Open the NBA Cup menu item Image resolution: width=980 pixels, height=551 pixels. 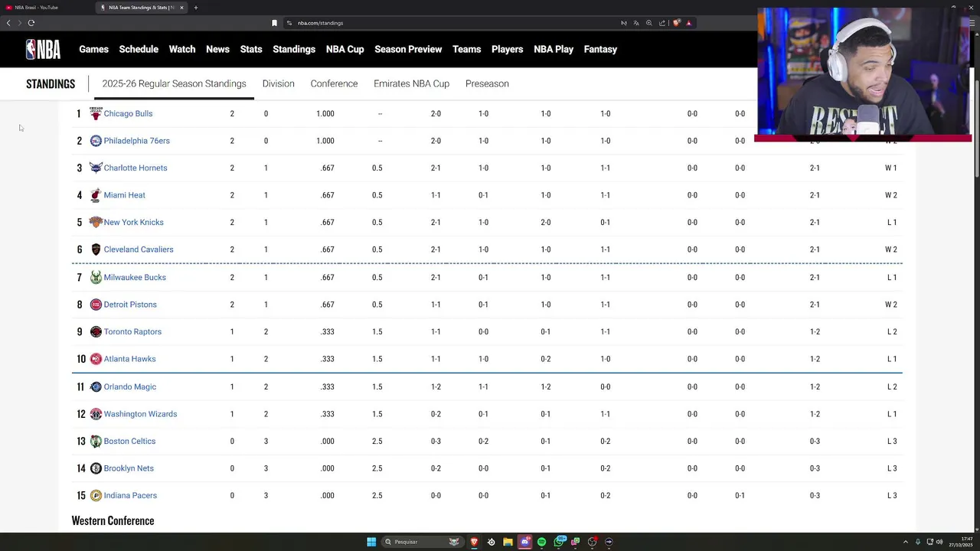345,49
